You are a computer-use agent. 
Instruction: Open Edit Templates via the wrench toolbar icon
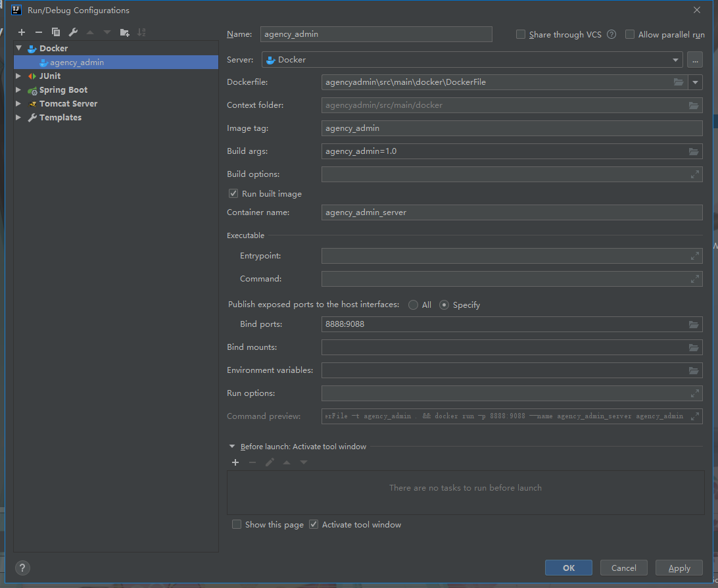[73, 32]
